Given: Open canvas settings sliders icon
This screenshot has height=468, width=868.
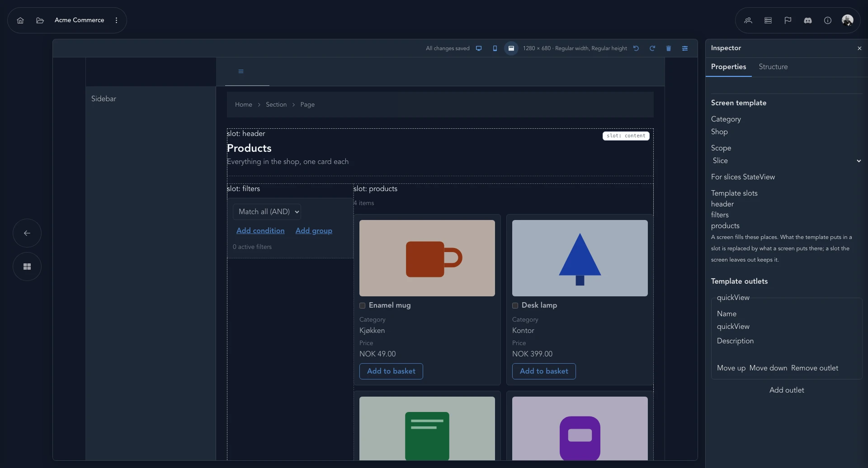Looking at the screenshot, I should [685, 48].
